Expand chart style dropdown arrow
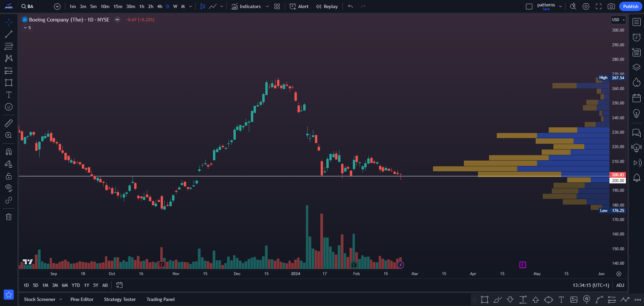 [x=222, y=6]
